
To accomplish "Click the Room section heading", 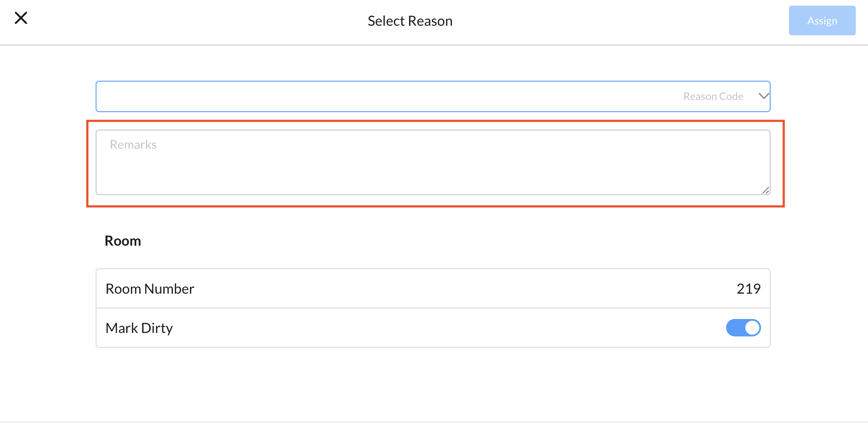I will point(123,240).
